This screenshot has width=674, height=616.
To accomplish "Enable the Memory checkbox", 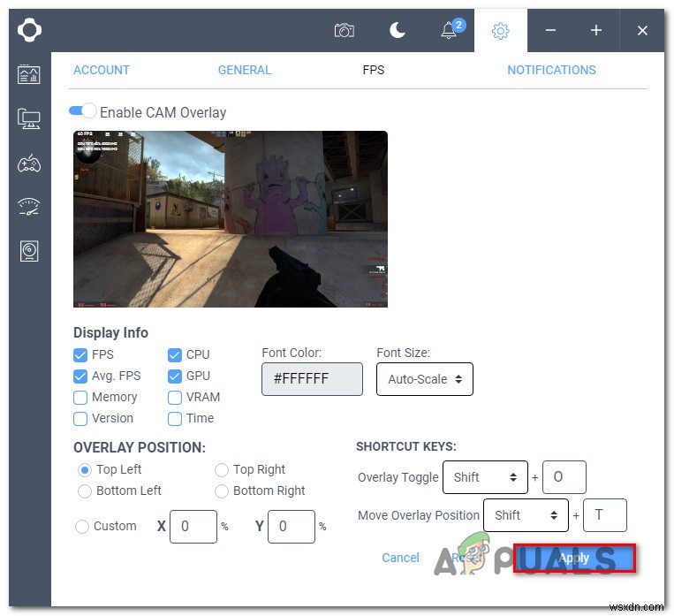I will click(80, 397).
